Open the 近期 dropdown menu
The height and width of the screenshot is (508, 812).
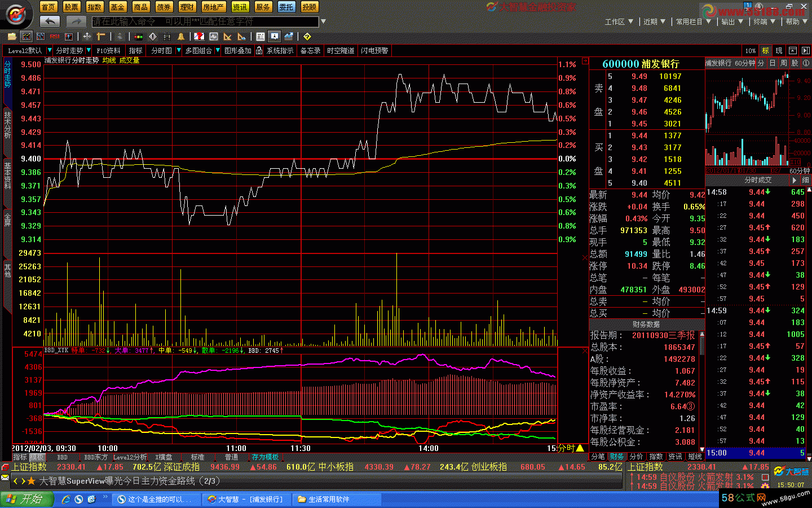[654, 21]
